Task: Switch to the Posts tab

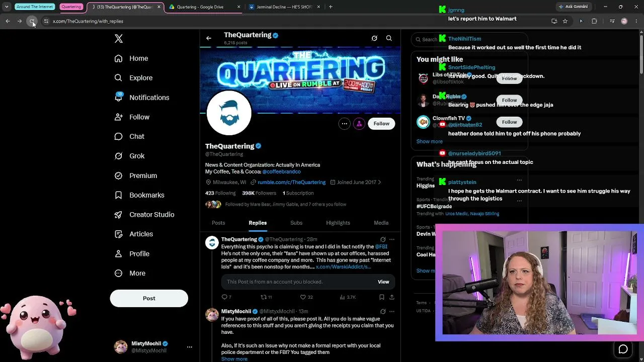Action: tap(218, 223)
